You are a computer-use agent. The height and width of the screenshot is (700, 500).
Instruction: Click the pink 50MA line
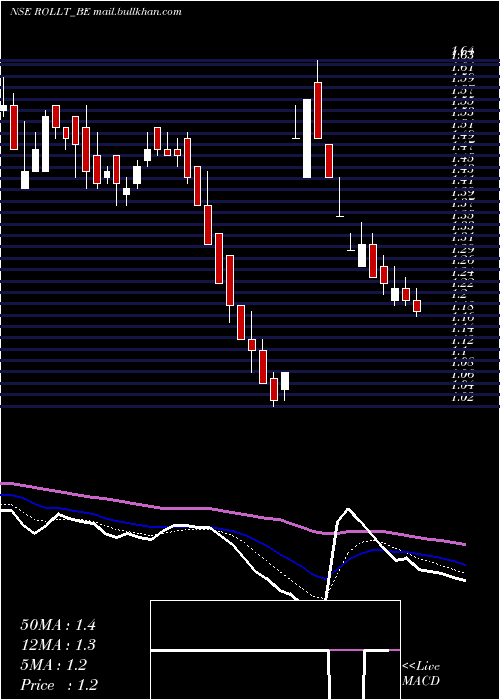click(232, 512)
